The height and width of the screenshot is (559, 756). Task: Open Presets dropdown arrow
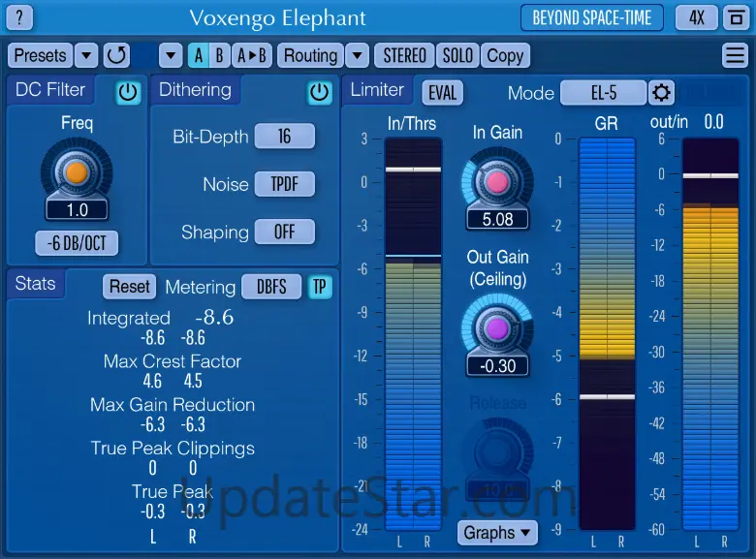tap(86, 55)
